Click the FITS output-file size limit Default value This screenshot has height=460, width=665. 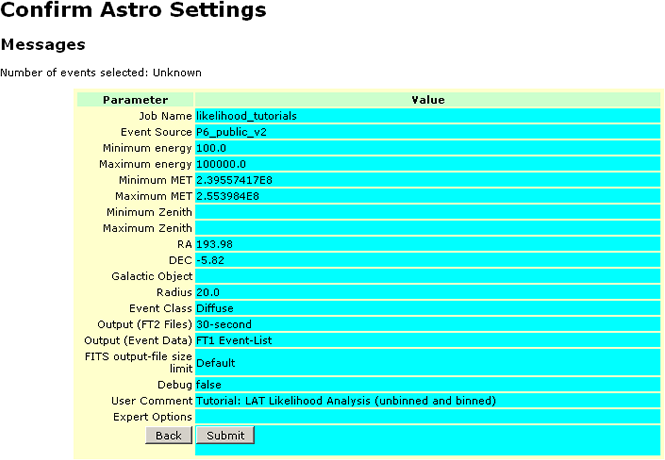tap(215, 363)
